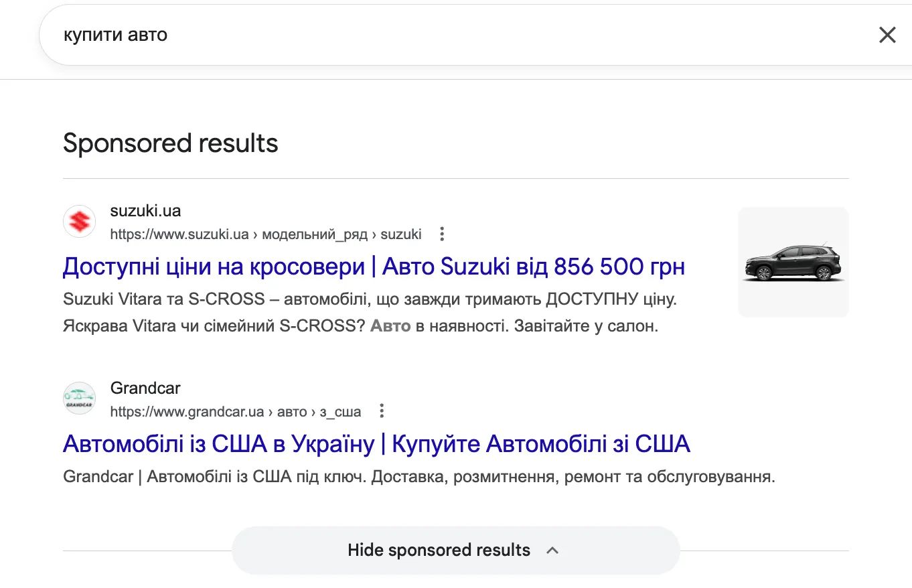Click the suzuki.ua site name link

pyautogui.click(x=145, y=210)
